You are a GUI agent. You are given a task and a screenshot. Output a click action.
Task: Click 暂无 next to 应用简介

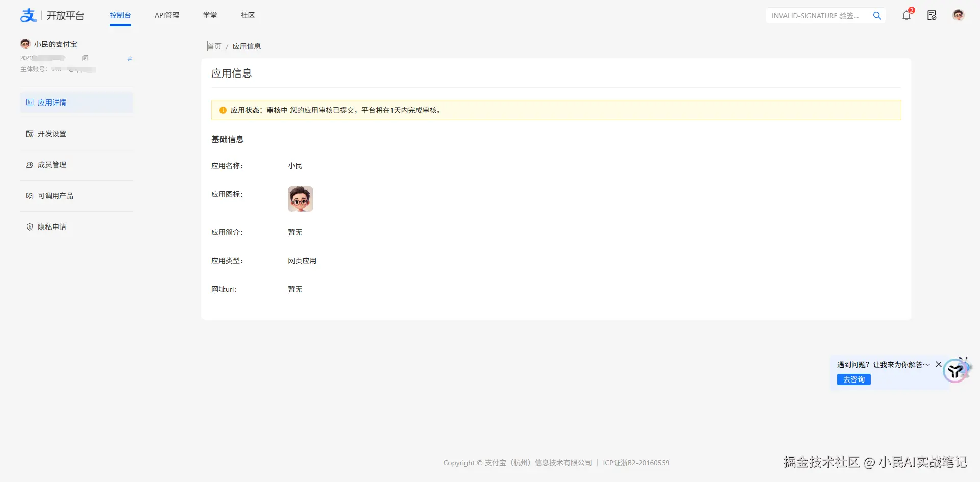tap(295, 232)
